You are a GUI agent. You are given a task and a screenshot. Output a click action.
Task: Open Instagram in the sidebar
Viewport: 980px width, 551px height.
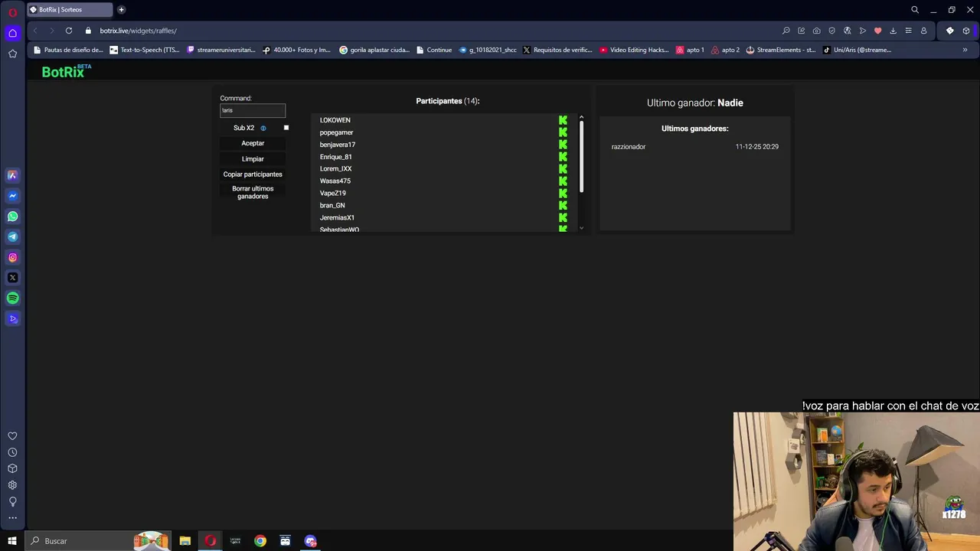click(x=12, y=258)
